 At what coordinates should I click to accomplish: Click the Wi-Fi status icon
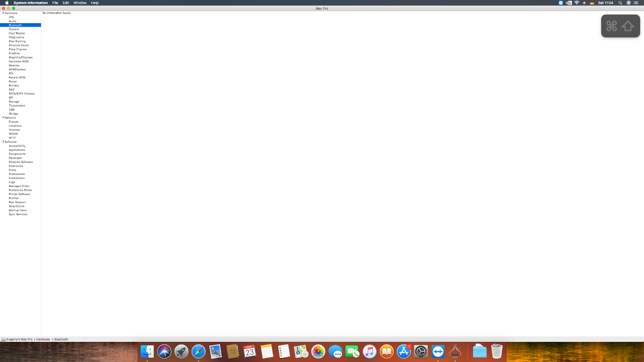577,3
